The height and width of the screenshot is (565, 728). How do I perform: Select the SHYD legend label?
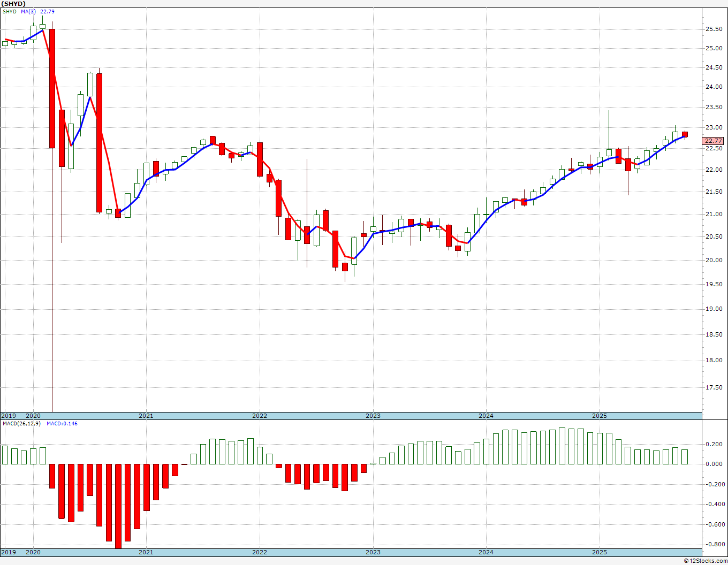click(10, 12)
